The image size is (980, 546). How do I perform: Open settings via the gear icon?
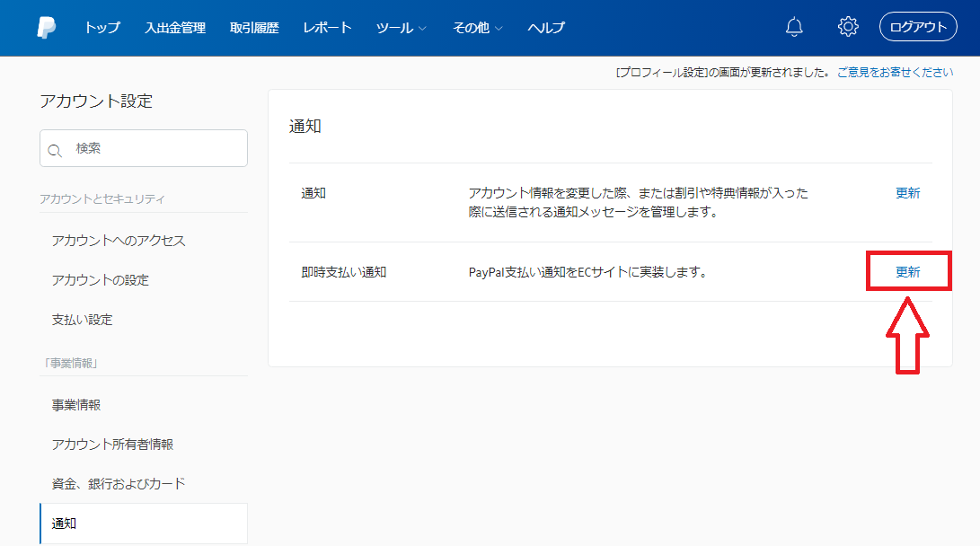pyautogui.click(x=847, y=27)
